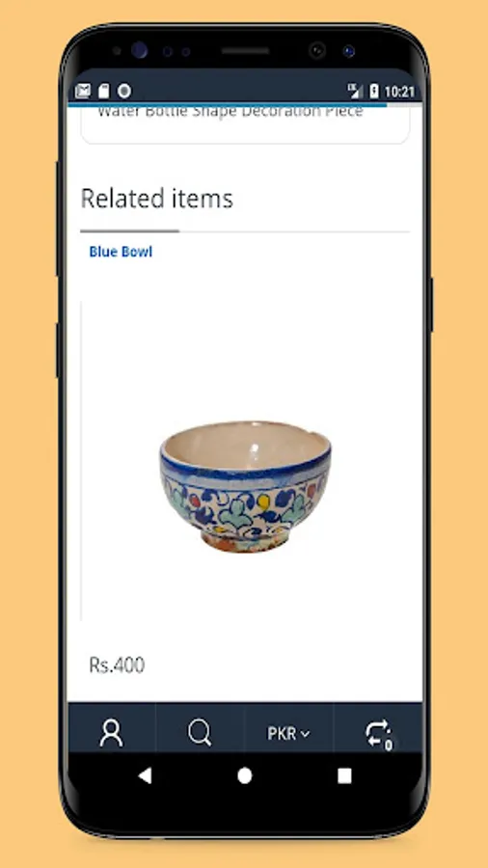
Task: Expand the PKR currency dropdown
Action: pos(288,734)
